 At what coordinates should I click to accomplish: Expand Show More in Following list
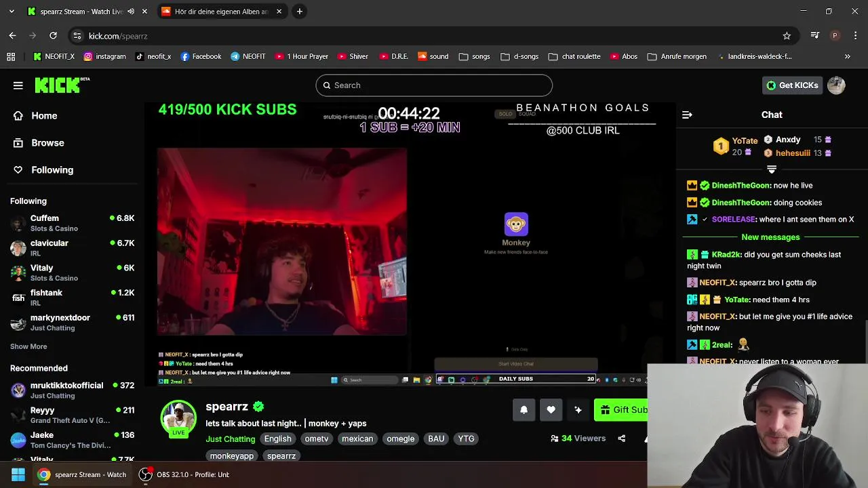(x=28, y=346)
